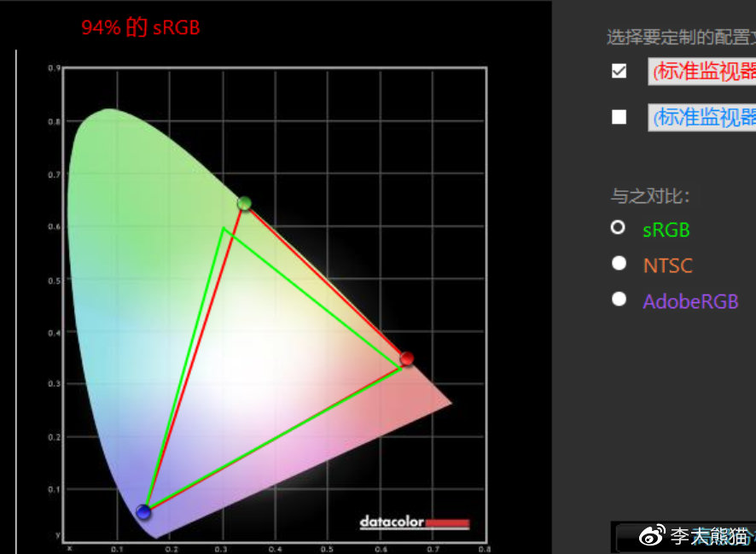Select the sRGB comparison radio button

(619, 228)
